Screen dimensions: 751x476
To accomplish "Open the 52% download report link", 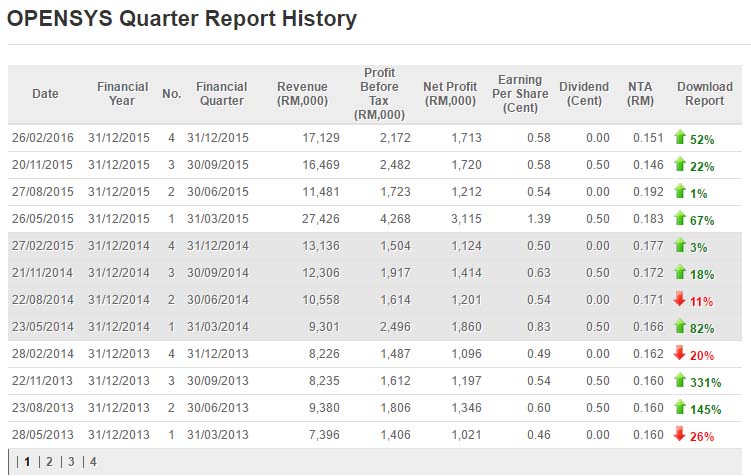I will point(701,139).
